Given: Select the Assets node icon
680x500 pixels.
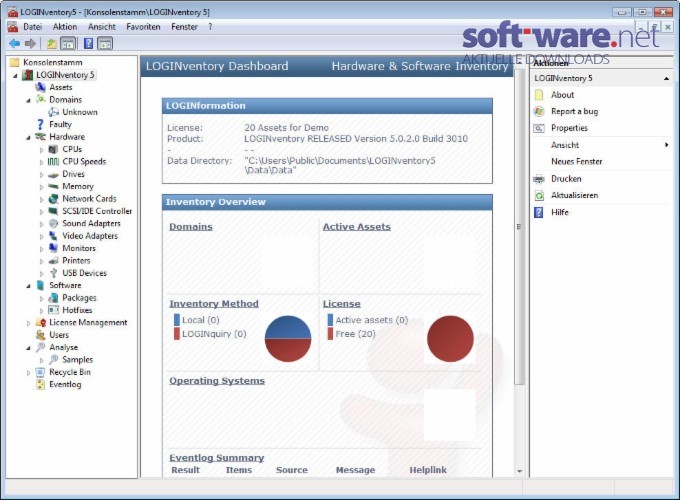Looking at the screenshot, I should 40,87.
